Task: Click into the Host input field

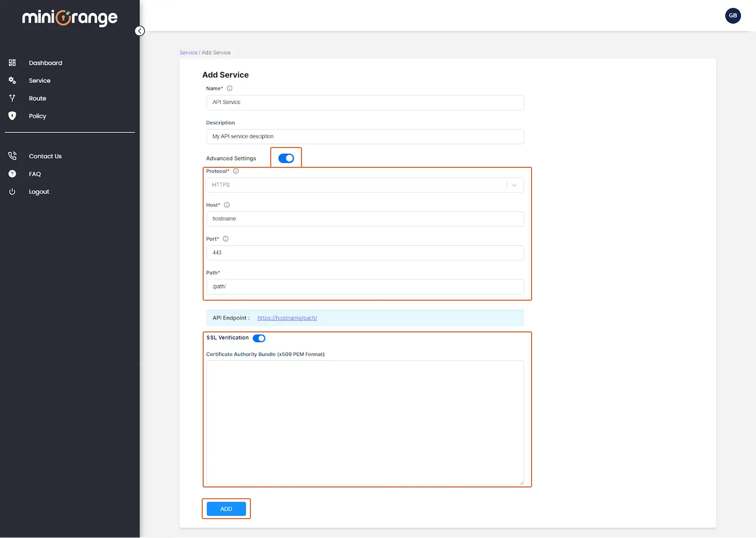Action: tap(365, 219)
